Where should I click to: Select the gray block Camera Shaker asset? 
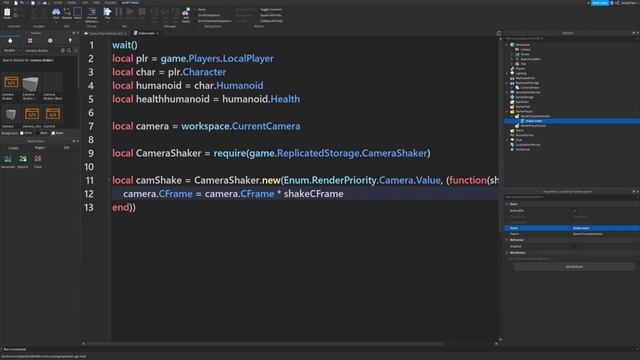[x=31, y=85]
